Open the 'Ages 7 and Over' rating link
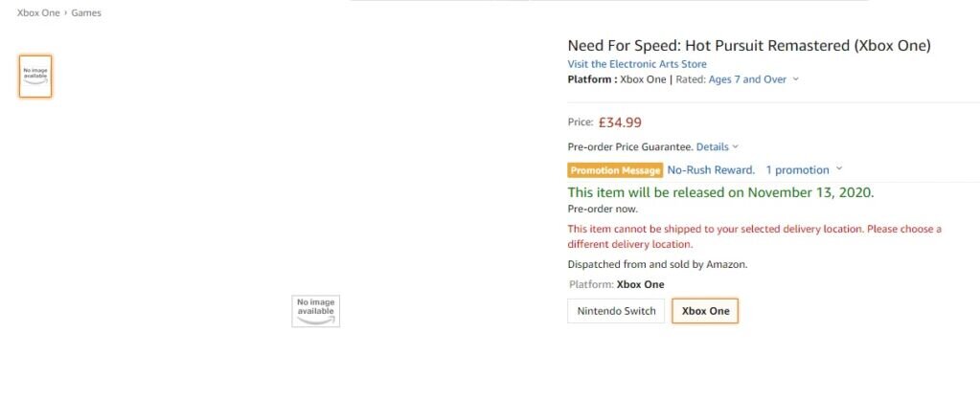Screen dimensions: 980x399 tap(747, 79)
